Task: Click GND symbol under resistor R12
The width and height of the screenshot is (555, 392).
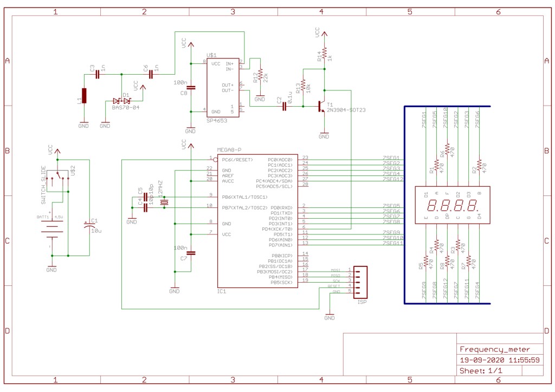Action: point(260,97)
